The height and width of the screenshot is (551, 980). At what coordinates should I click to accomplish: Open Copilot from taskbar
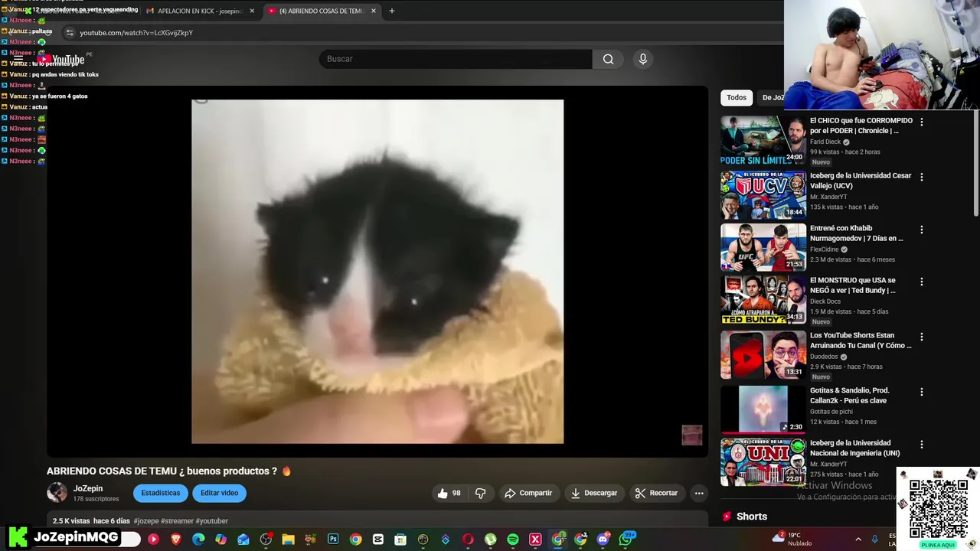[220, 540]
